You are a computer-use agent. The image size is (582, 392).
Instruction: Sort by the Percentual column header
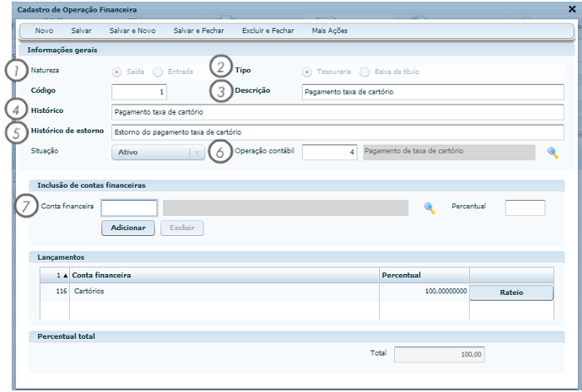pos(424,275)
